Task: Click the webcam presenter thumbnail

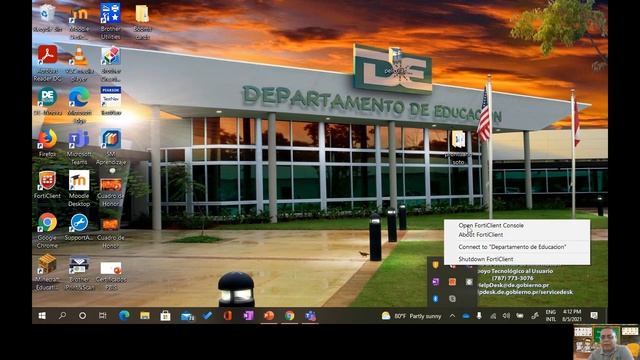Action: coord(606,342)
